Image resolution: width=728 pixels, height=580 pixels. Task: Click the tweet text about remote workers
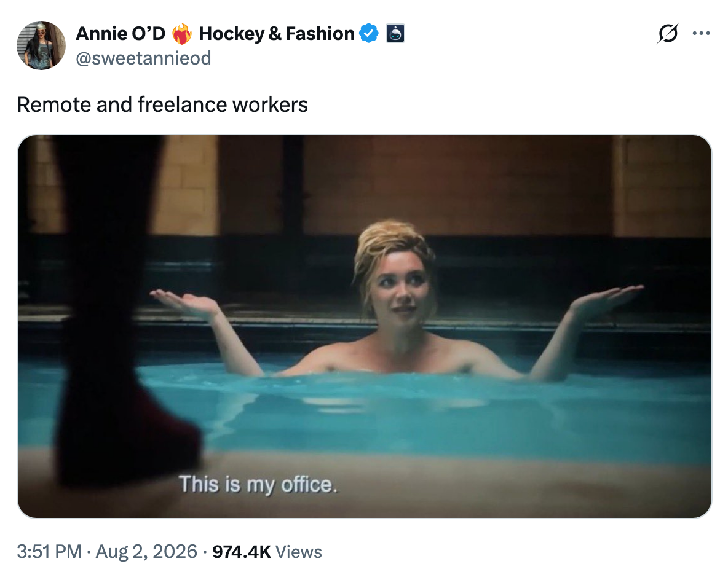click(162, 104)
